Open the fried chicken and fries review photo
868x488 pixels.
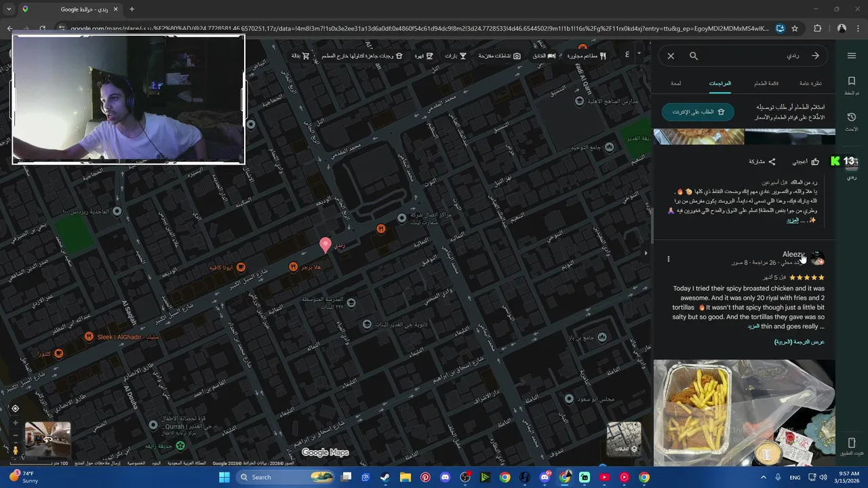(744, 413)
